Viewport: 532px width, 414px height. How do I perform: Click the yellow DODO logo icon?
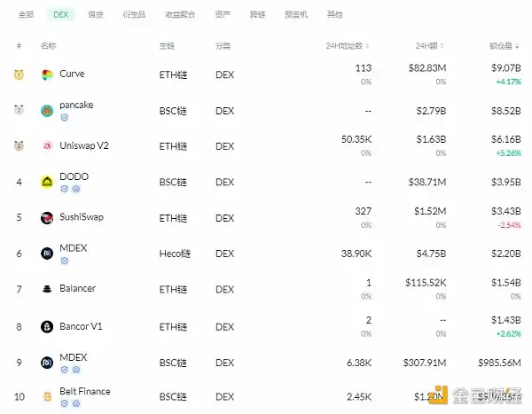tap(47, 183)
